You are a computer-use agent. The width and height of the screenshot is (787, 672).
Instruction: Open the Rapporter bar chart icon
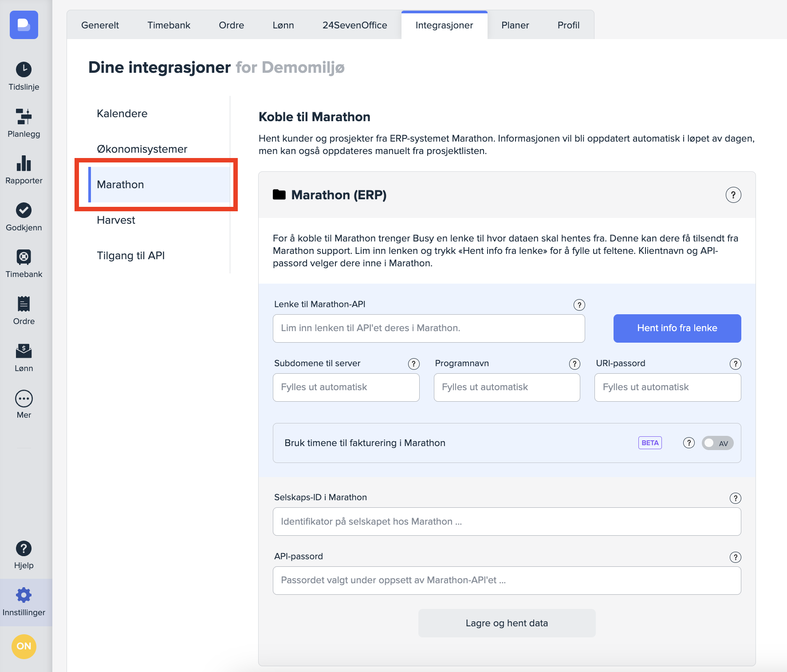coord(24,163)
